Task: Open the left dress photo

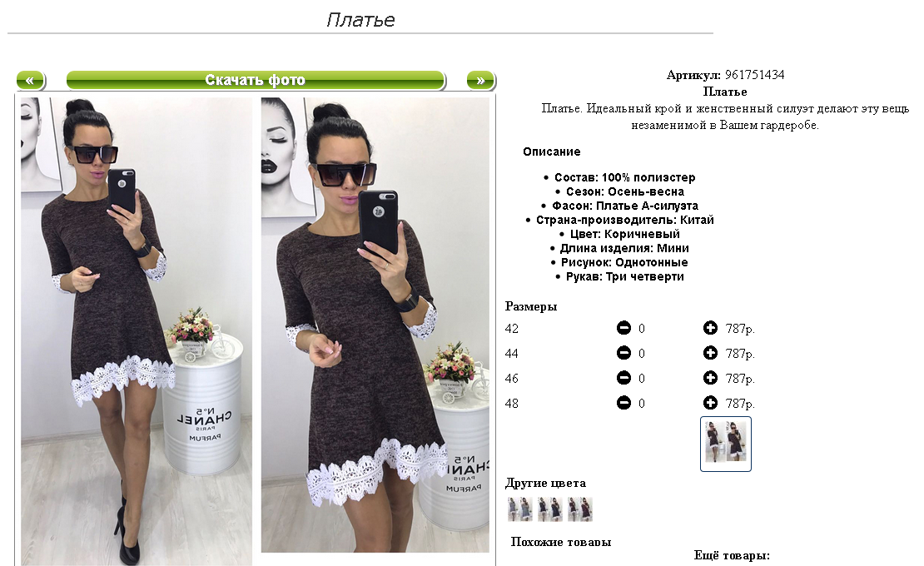Action: pyautogui.click(x=137, y=331)
